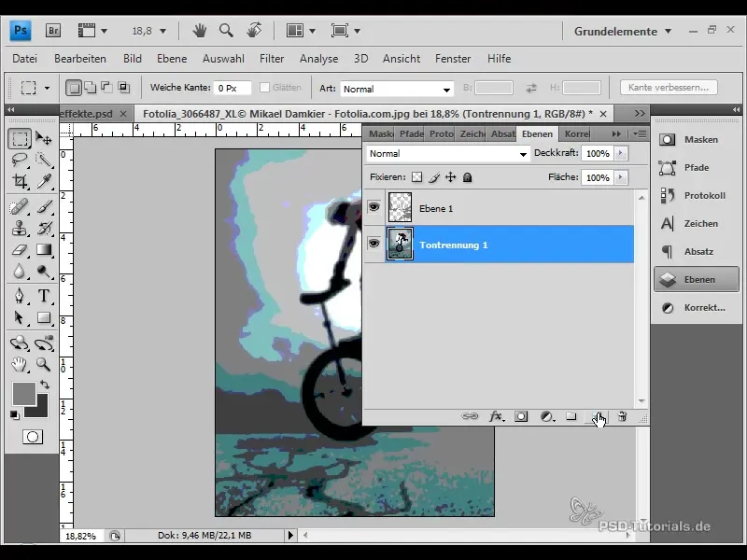Enable the Glätten checkbox
The image size is (747, 560).
[x=264, y=88]
